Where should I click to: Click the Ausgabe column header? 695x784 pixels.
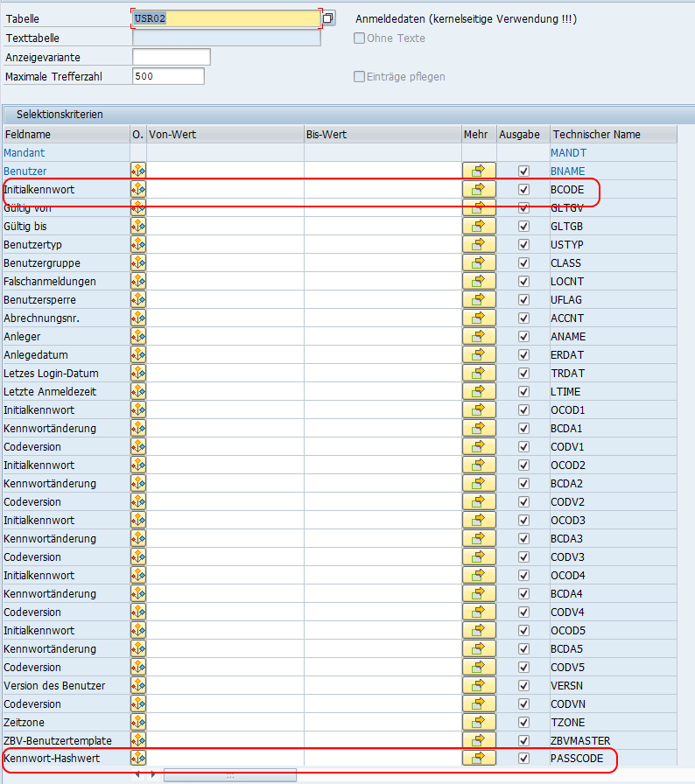[523, 135]
